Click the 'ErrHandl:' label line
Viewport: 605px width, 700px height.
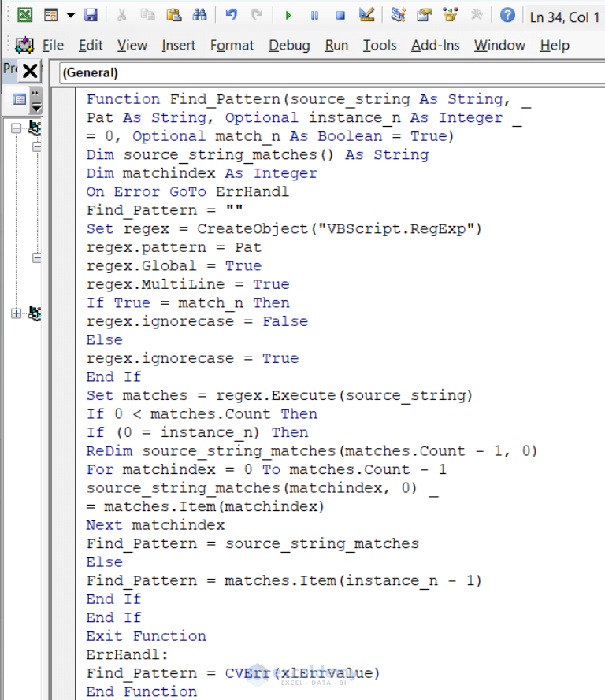click(128, 655)
